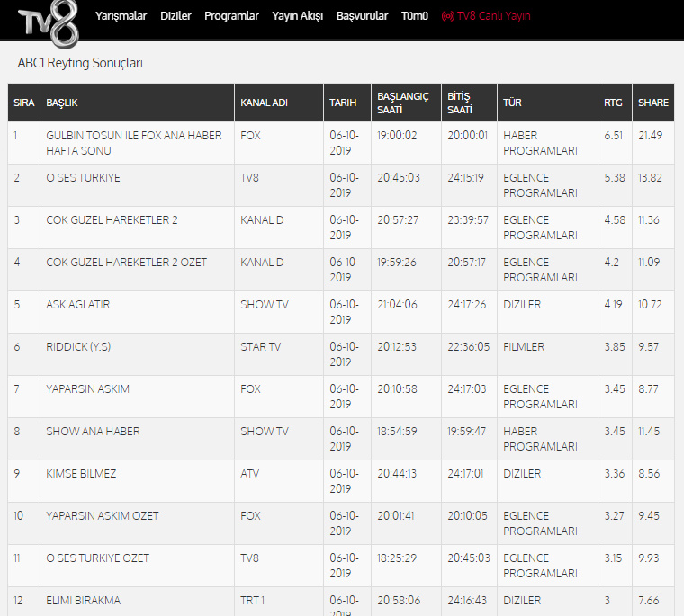
Task: Open the Diziler menu item
Action: click(x=175, y=16)
